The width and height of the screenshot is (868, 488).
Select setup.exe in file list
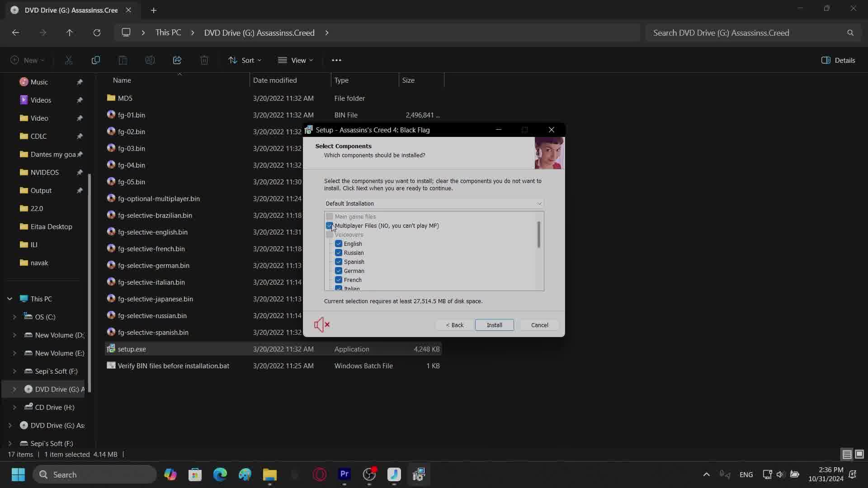[x=273, y=349]
